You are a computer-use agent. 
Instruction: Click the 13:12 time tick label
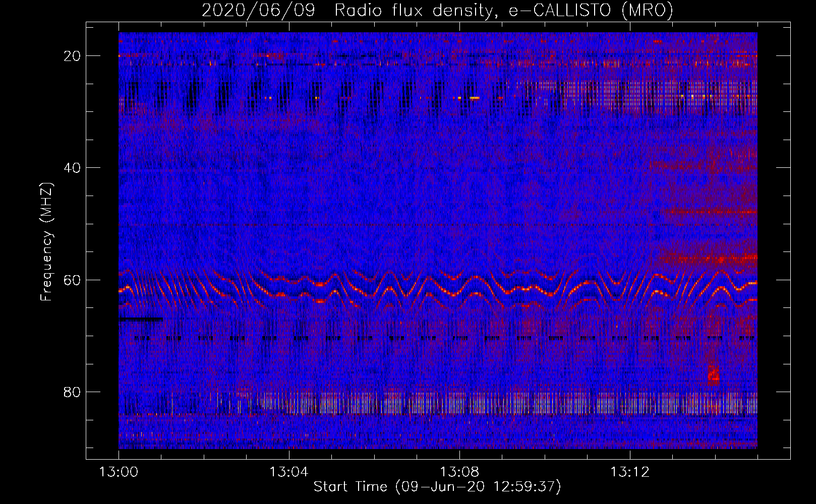coord(630,472)
